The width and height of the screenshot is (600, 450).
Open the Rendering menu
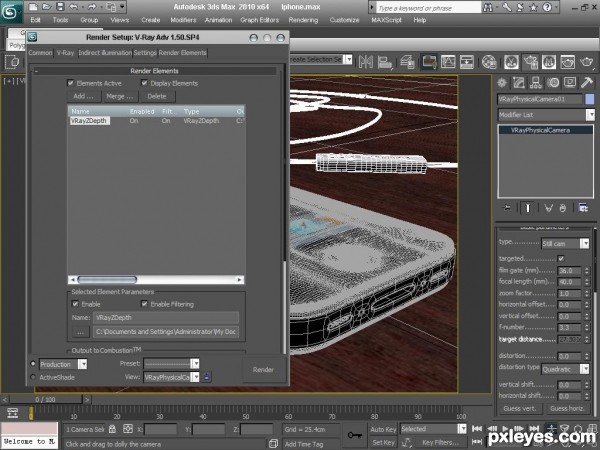tap(303, 20)
